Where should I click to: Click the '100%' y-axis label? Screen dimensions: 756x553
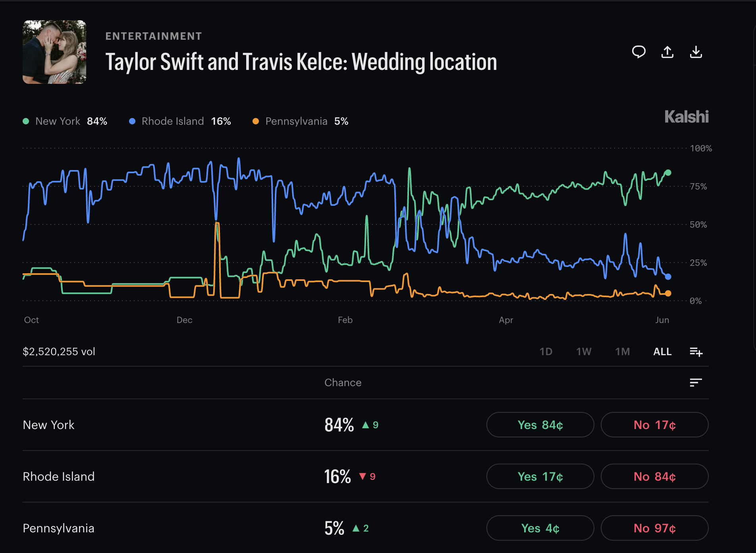pyautogui.click(x=701, y=149)
